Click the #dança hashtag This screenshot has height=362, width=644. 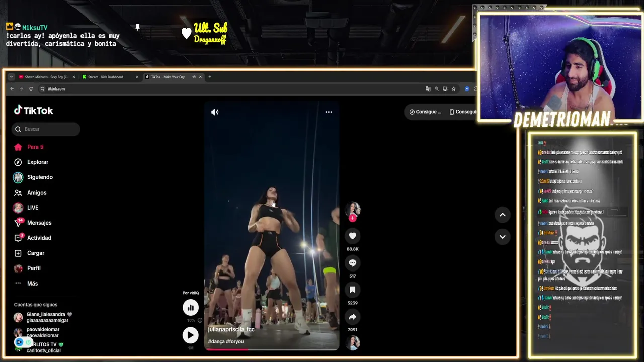click(216, 341)
